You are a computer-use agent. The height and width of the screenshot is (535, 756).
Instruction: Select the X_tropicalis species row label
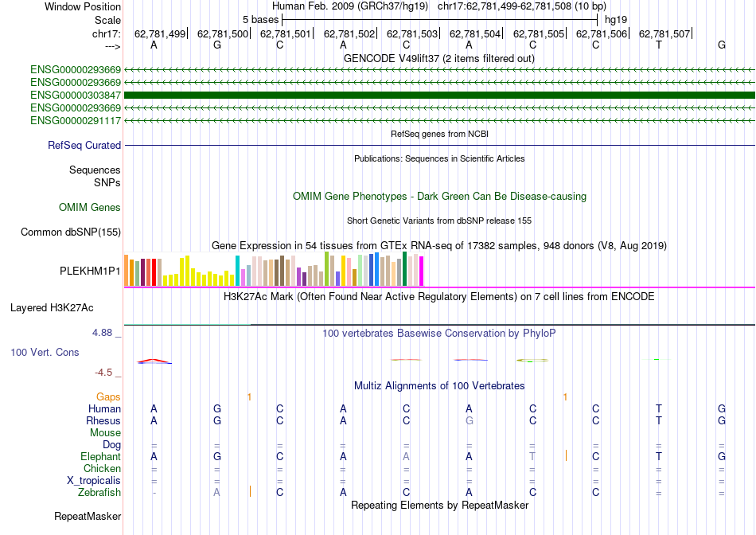coord(94,481)
